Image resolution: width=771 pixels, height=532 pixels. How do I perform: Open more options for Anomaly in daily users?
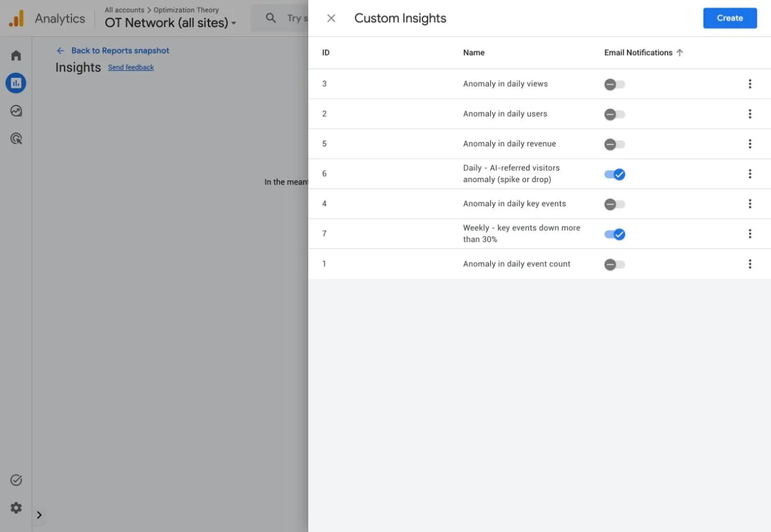(750, 114)
